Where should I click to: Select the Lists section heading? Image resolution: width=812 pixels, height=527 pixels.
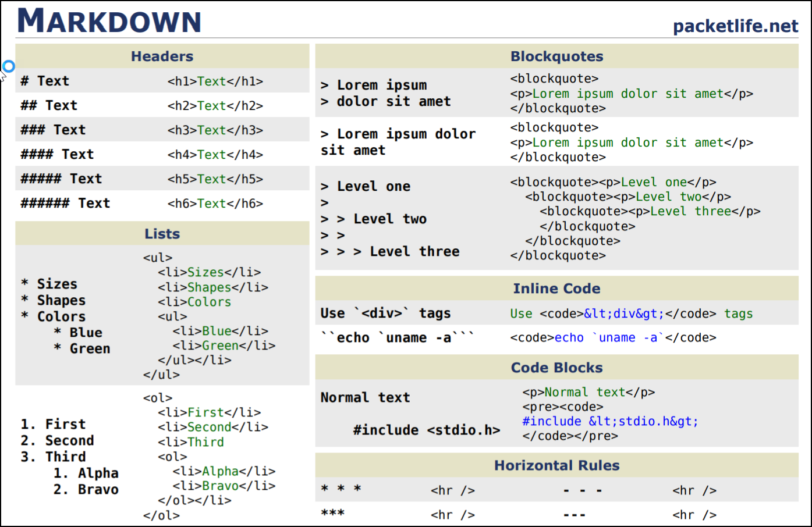[162, 234]
